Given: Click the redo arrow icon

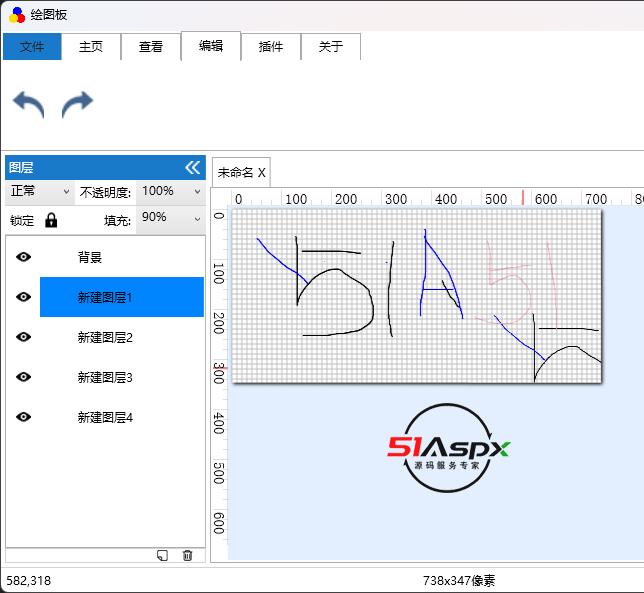Looking at the screenshot, I should [x=77, y=104].
